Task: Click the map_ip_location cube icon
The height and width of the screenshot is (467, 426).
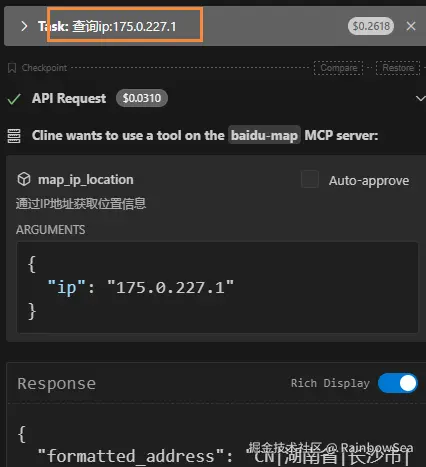Action: click(24, 179)
